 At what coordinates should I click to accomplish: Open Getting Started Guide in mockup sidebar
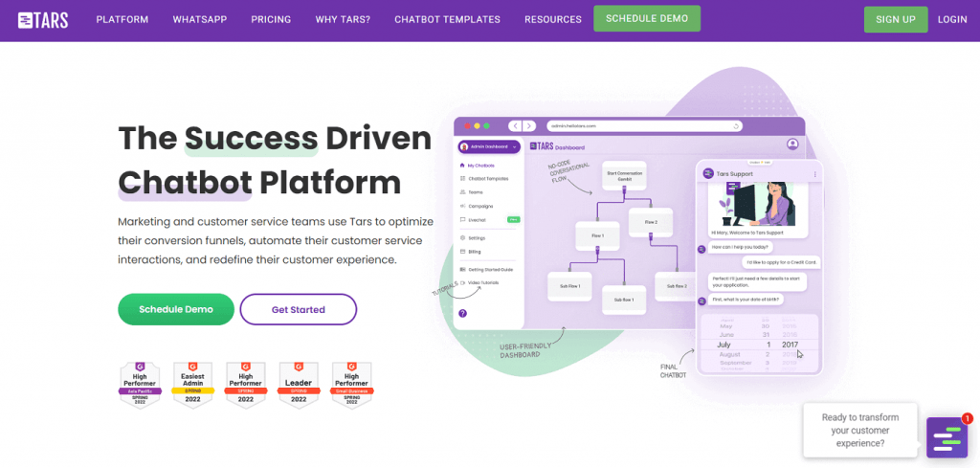(486, 270)
